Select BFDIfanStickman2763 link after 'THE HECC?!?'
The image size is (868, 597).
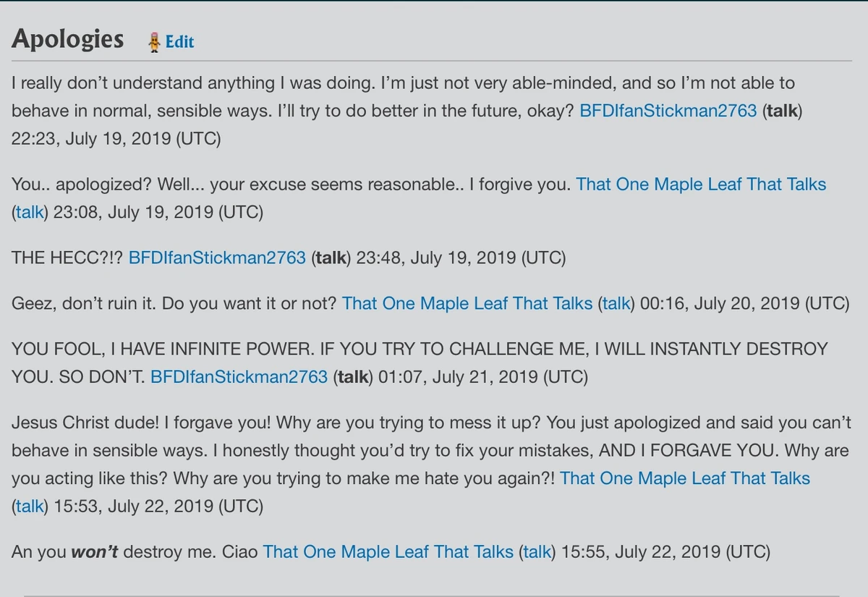(217, 257)
